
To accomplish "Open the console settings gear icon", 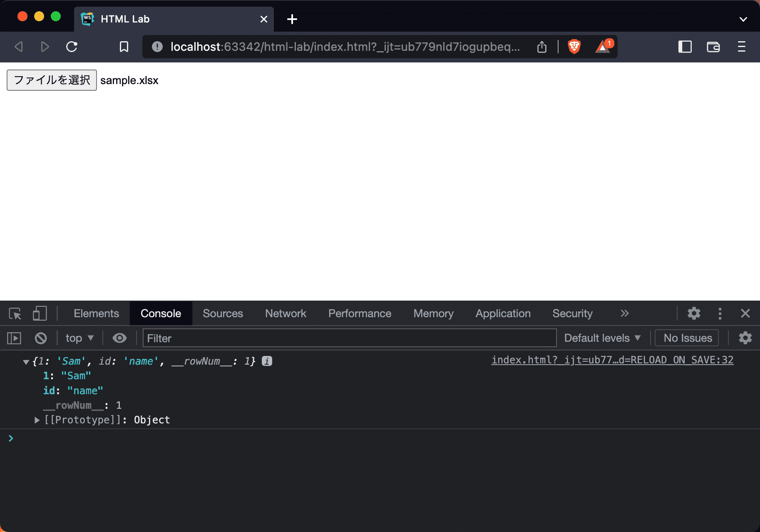I will point(745,338).
